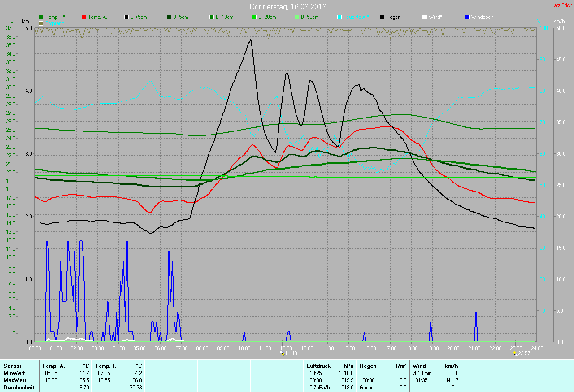Select the 'Ø 10 min.' wind label
Image resolution: width=574 pixels, height=392 pixels.
click(x=422, y=373)
